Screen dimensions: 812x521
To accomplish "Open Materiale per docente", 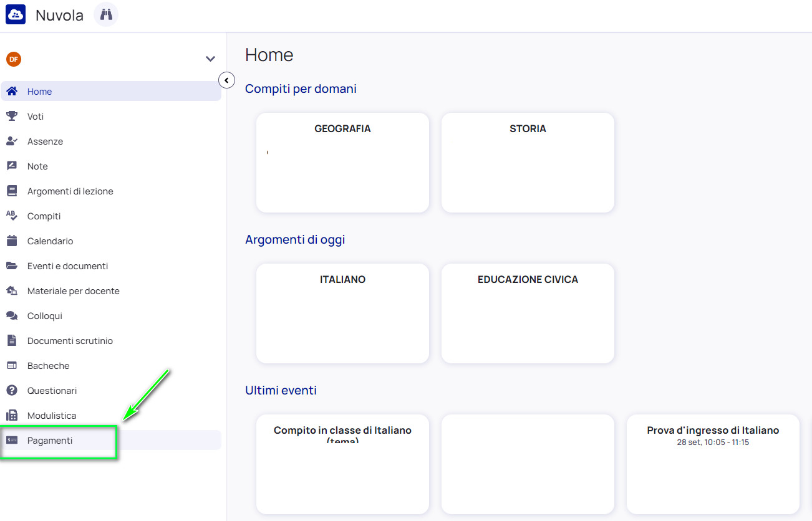I will tap(111, 290).
